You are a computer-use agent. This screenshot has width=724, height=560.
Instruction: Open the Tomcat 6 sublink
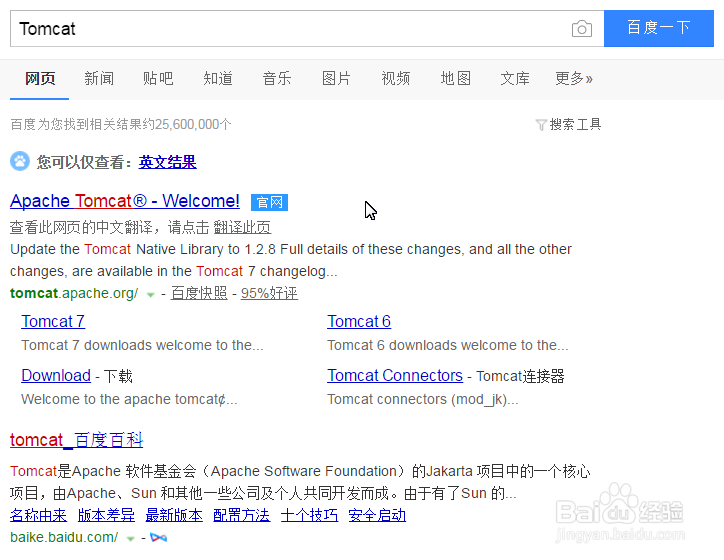click(359, 321)
